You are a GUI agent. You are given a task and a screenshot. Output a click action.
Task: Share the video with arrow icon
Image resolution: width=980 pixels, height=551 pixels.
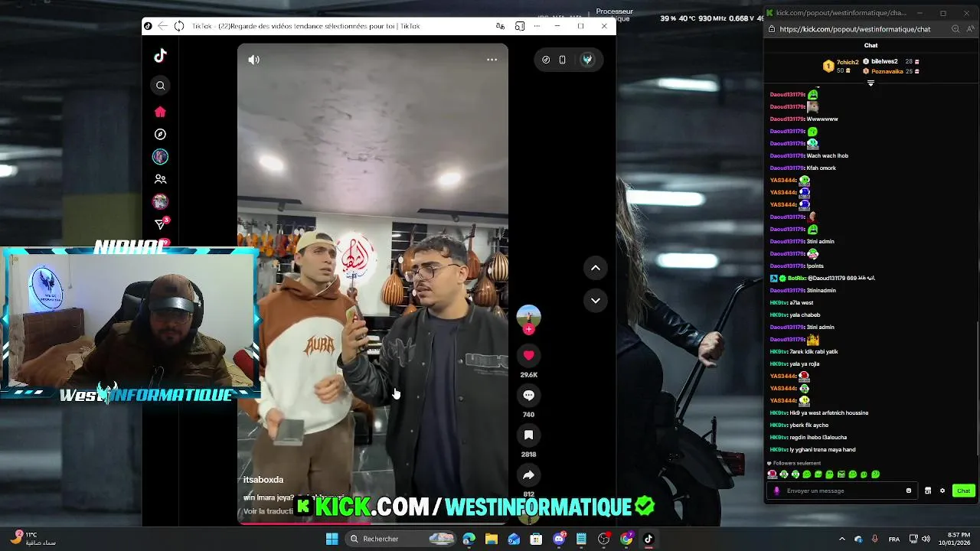tap(528, 475)
